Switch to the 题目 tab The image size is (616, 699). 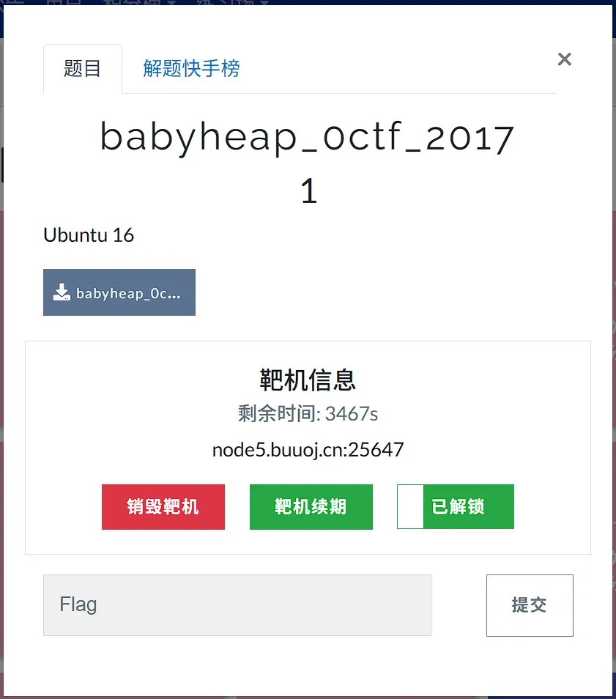(83, 69)
